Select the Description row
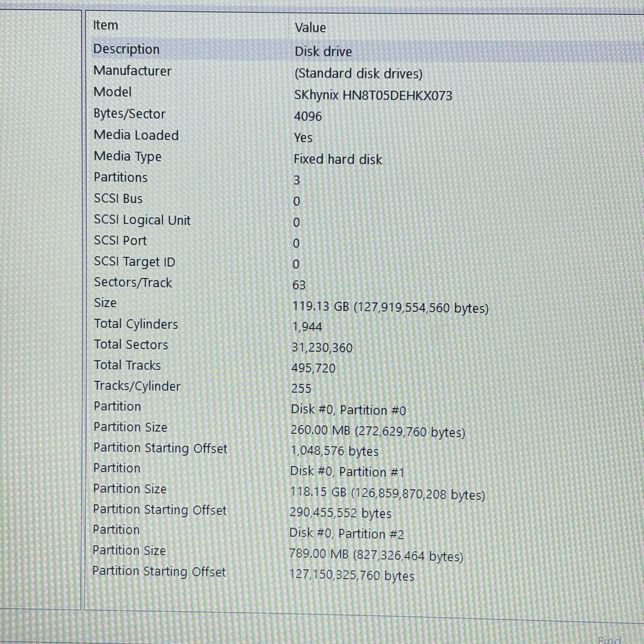The width and height of the screenshot is (644, 644). [367, 50]
